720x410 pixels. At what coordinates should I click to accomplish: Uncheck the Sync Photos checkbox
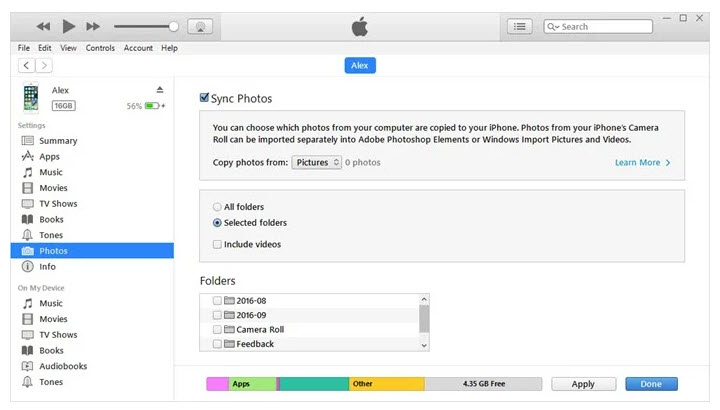point(204,97)
